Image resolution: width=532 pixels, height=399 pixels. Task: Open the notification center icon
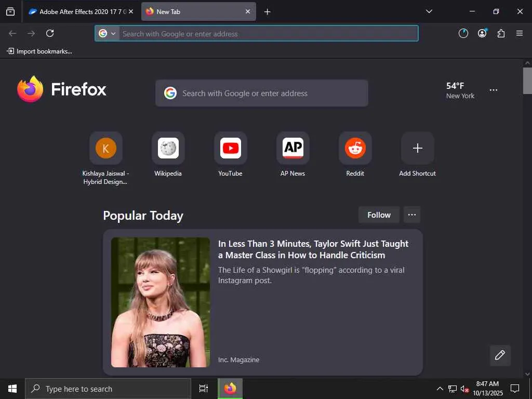tap(515, 389)
